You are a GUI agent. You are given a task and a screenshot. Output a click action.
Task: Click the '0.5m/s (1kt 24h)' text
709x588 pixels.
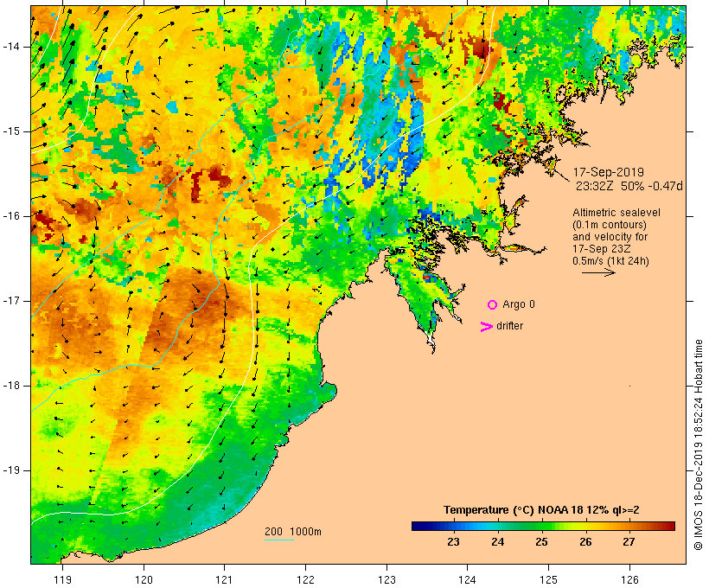click(x=610, y=261)
